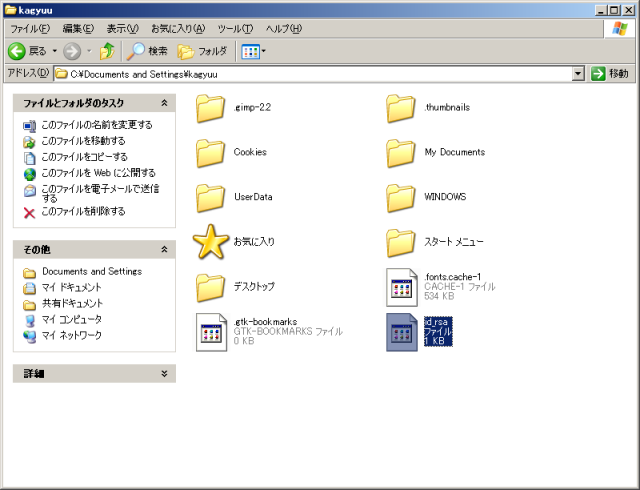Expand the address bar dropdown arrow
Screen dimensions: 640x490
(578, 74)
